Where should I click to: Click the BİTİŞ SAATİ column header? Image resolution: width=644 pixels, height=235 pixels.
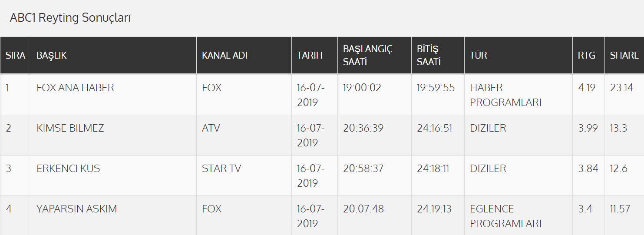tap(429, 55)
